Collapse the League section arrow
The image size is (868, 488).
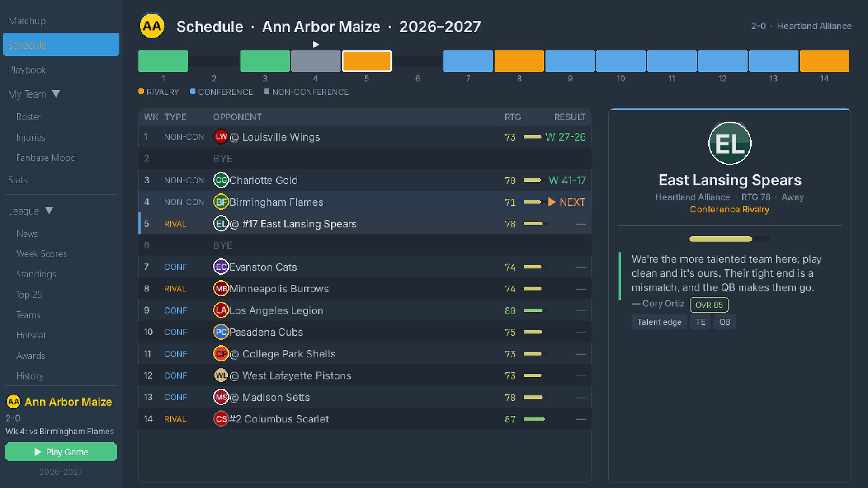[x=49, y=211]
